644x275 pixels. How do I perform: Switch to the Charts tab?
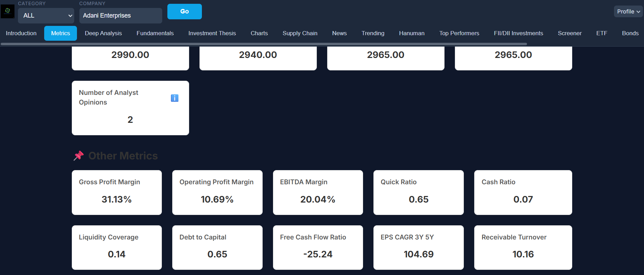[x=259, y=33]
